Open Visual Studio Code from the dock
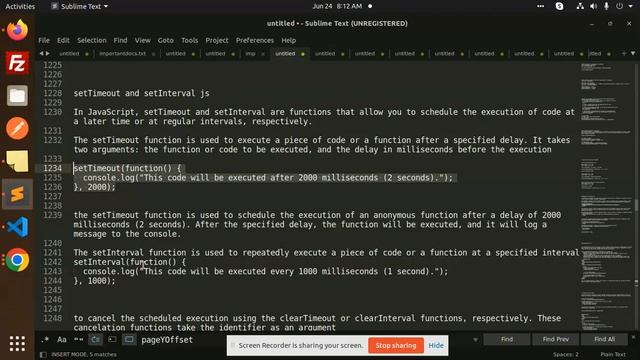The height and width of the screenshot is (360, 640). 17,227
